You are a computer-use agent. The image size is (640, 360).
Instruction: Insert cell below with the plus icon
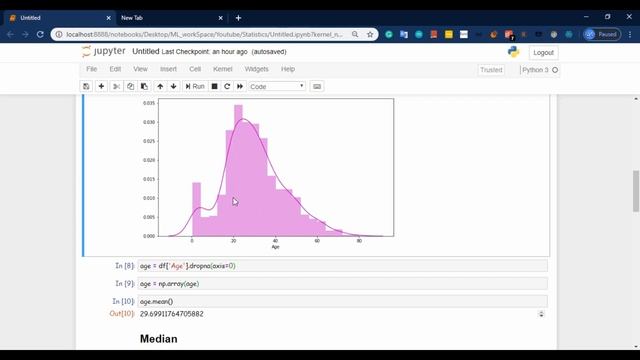[x=101, y=87]
